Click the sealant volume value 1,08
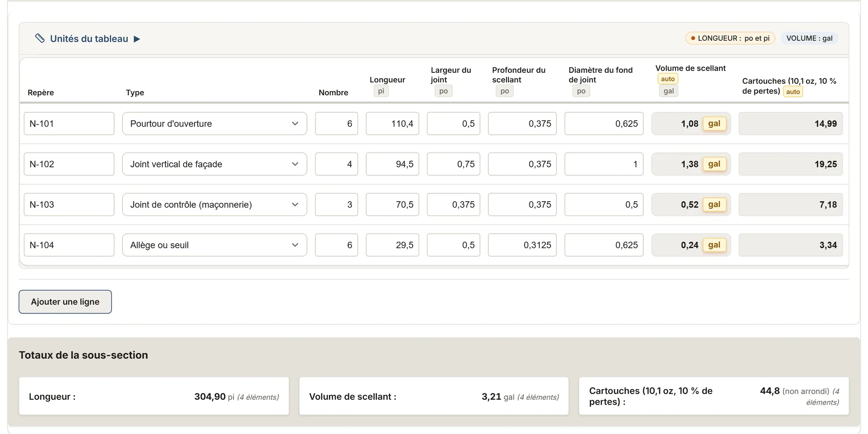The width and height of the screenshot is (868, 434). (690, 124)
